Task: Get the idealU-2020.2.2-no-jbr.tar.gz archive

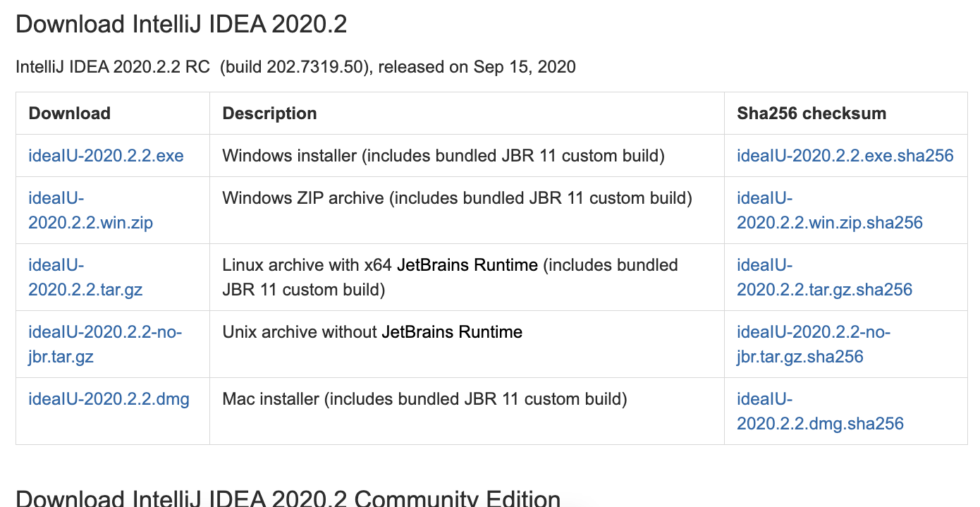Action: tap(105, 344)
